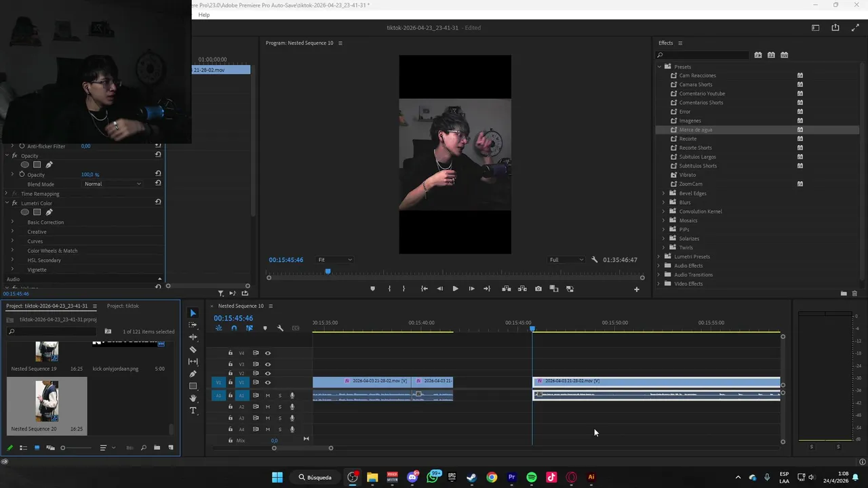Solo audio track A2
The width and height of the screenshot is (868, 488).
279,407
